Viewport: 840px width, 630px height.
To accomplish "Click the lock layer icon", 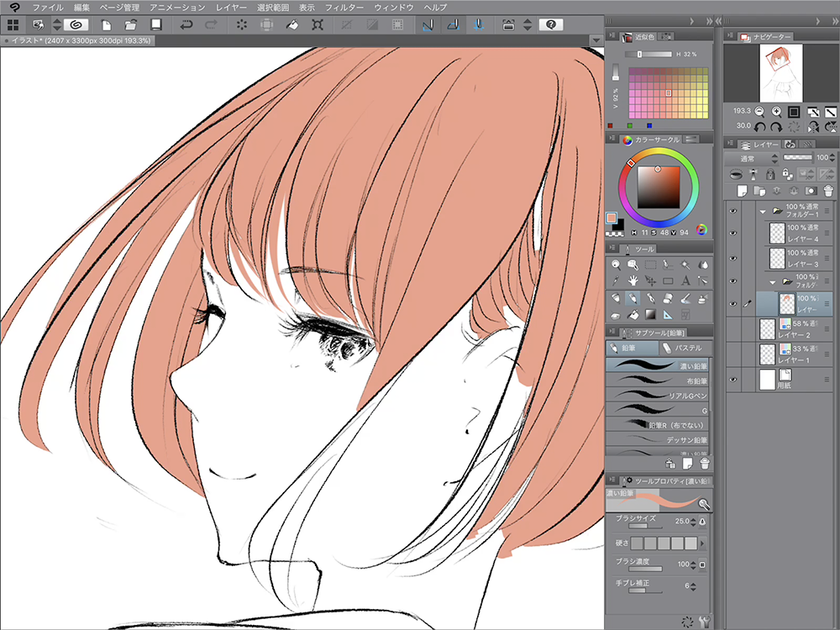I will 769,174.
